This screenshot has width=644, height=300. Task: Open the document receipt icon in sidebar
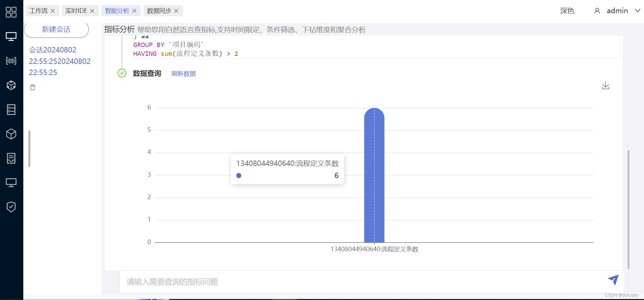click(11, 158)
